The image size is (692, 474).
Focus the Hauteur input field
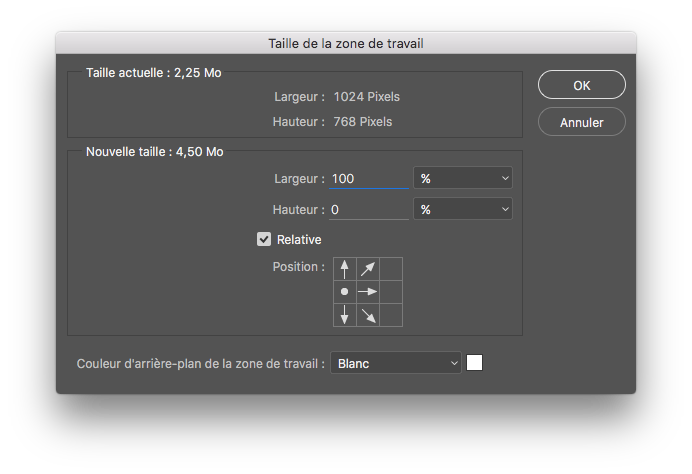(x=369, y=209)
